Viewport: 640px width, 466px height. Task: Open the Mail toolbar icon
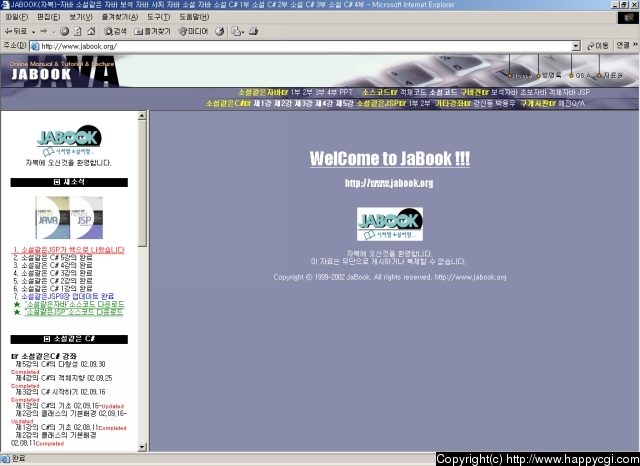point(236,31)
